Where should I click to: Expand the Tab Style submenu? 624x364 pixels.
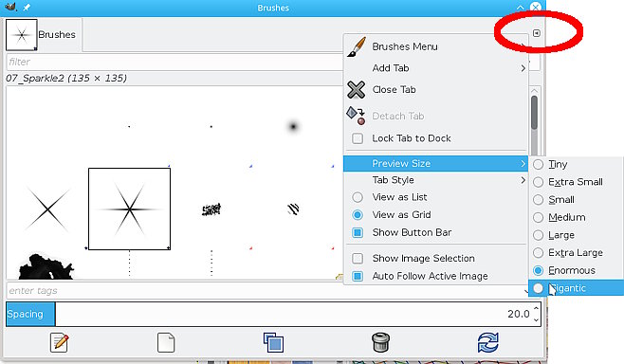click(436, 180)
